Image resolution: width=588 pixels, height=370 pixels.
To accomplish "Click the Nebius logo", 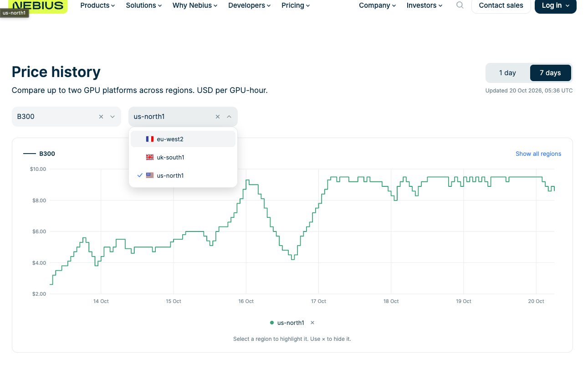I will 38,6.
